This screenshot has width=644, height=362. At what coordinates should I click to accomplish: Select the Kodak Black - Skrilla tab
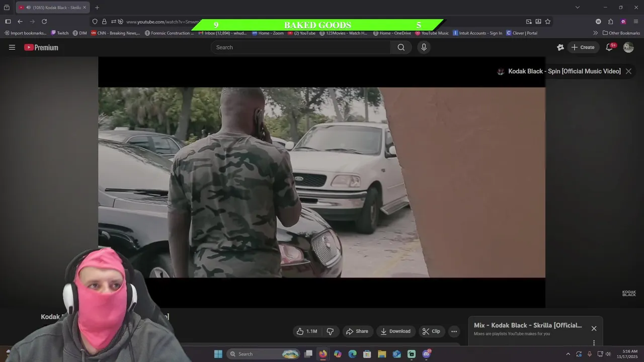[53, 8]
